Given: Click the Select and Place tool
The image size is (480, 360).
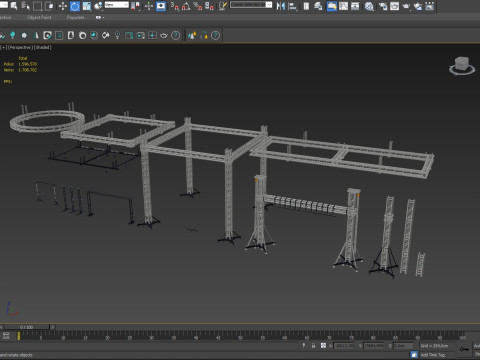Looking at the screenshot, I should click(98, 6).
